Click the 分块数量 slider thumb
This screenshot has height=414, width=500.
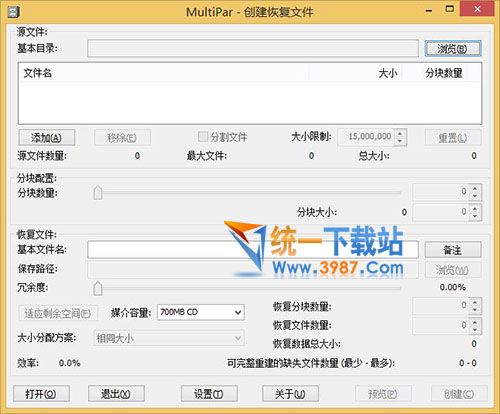click(x=98, y=193)
